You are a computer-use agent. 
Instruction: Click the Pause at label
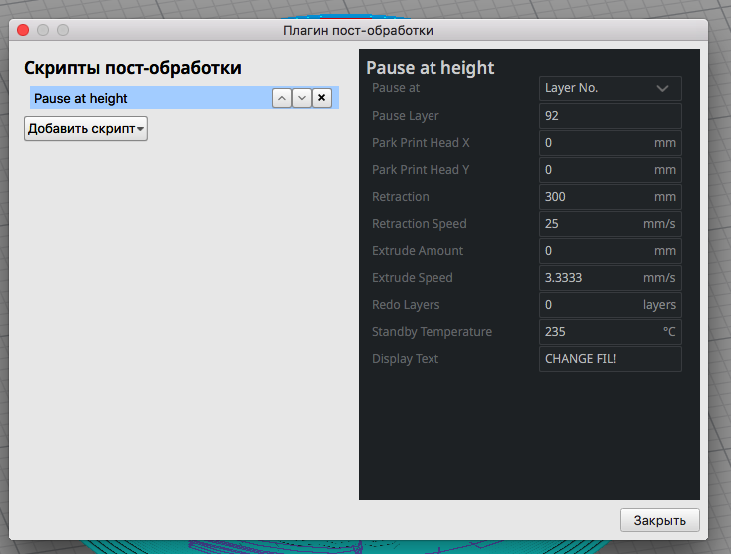[396, 88]
